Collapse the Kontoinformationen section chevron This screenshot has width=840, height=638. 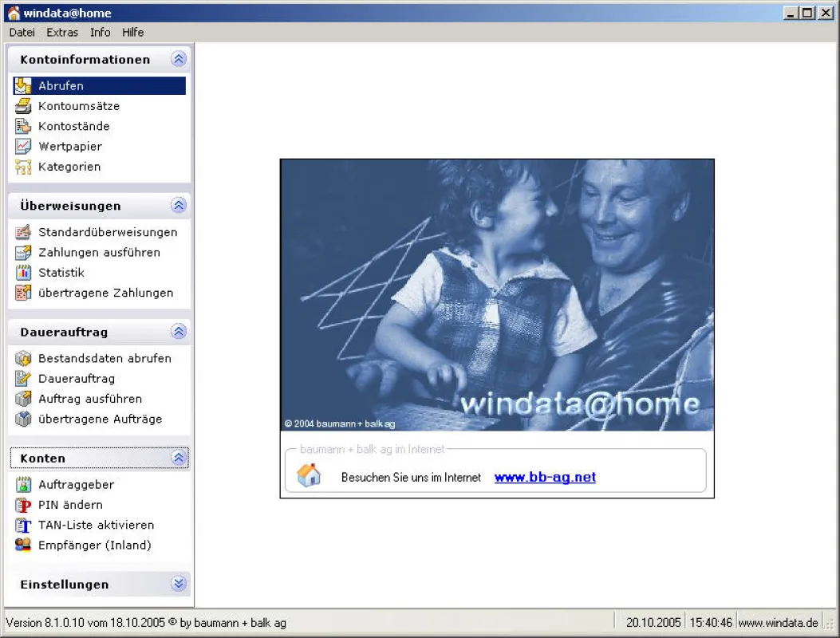point(179,59)
